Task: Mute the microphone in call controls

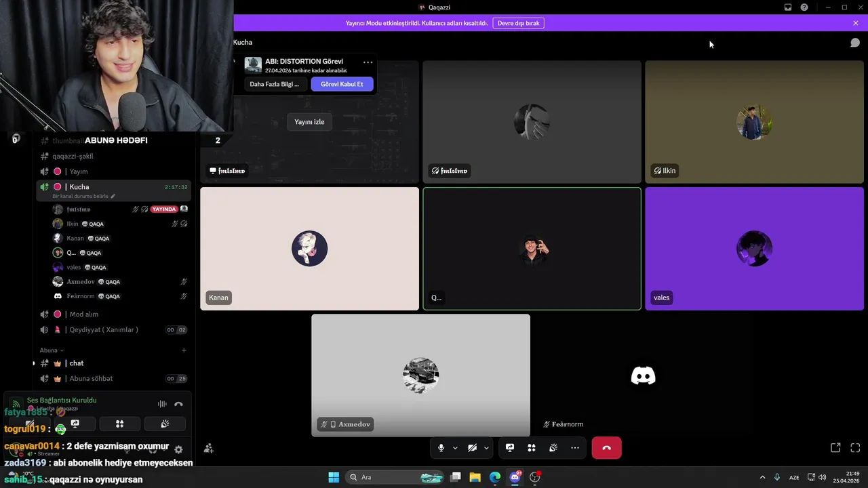Action: tap(441, 448)
